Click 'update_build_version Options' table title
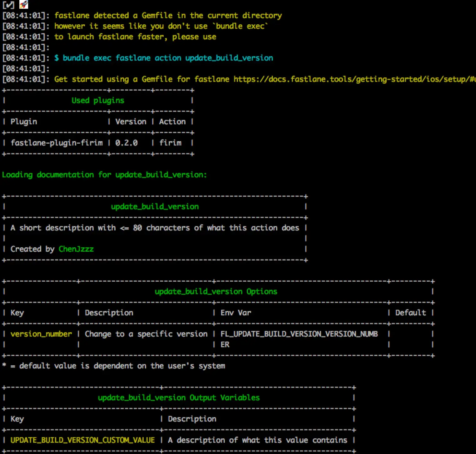The height and width of the screenshot is (454, 476). coord(216,292)
